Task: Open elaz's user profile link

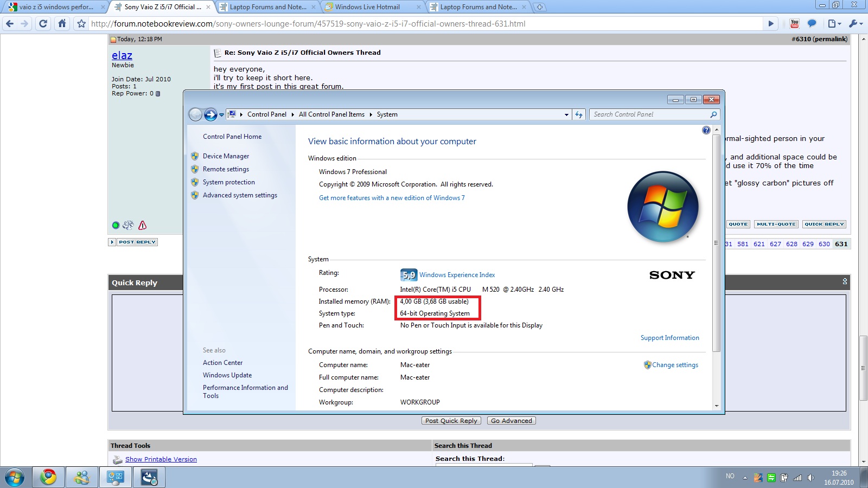Action: coord(122,55)
